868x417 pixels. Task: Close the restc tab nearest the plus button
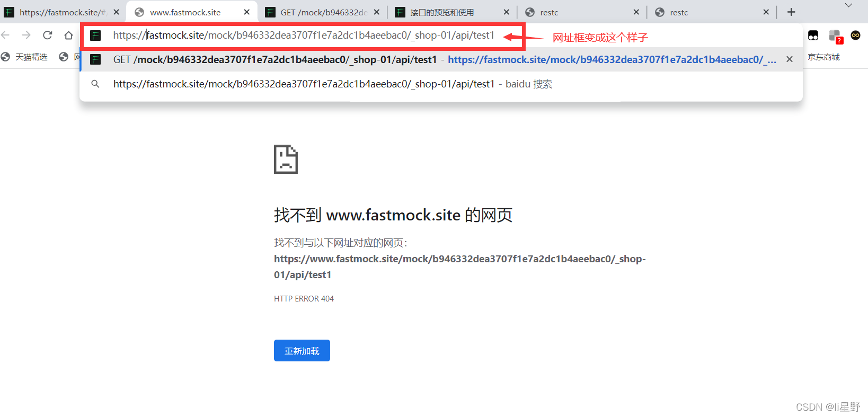click(766, 12)
